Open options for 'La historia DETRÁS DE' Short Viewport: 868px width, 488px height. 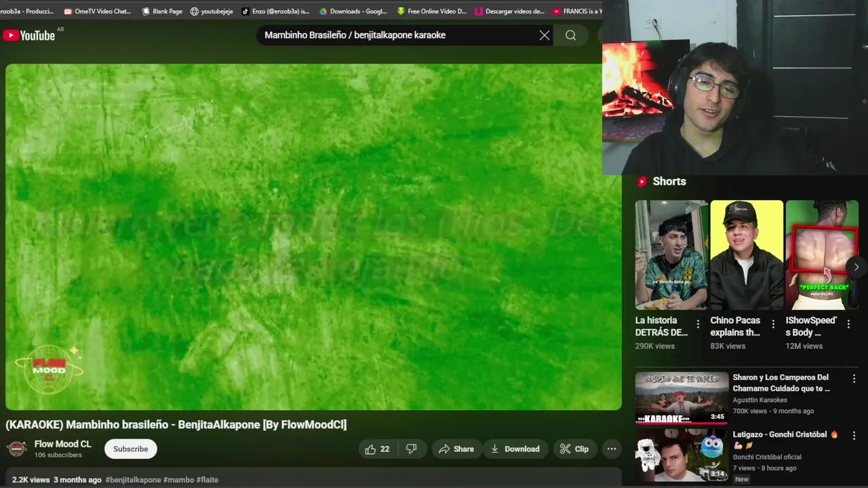click(x=698, y=325)
